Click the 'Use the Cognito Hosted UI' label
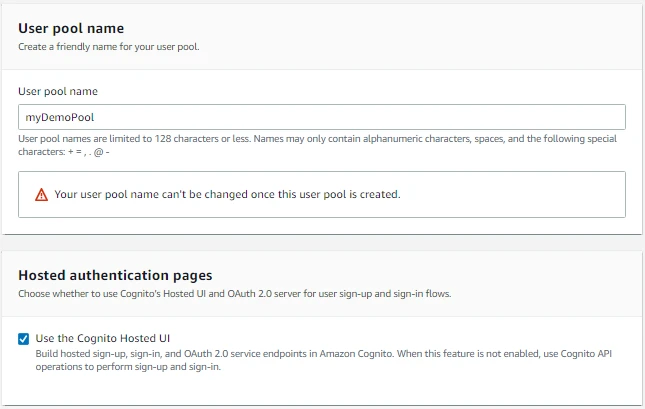 pyautogui.click(x=109, y=339)
